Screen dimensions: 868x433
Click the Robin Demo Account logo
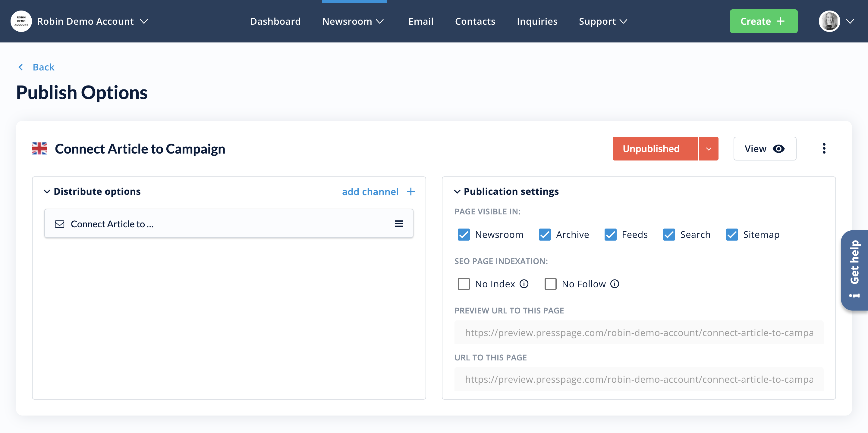tap(21, 21)
